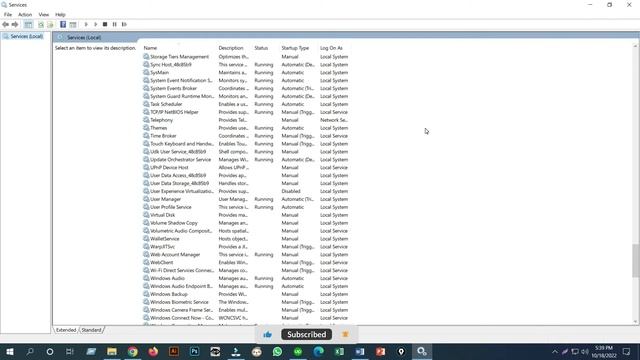Open Cortana circle on the taskbar
This screenshot has width=640, height=360.
pos(50,351)
